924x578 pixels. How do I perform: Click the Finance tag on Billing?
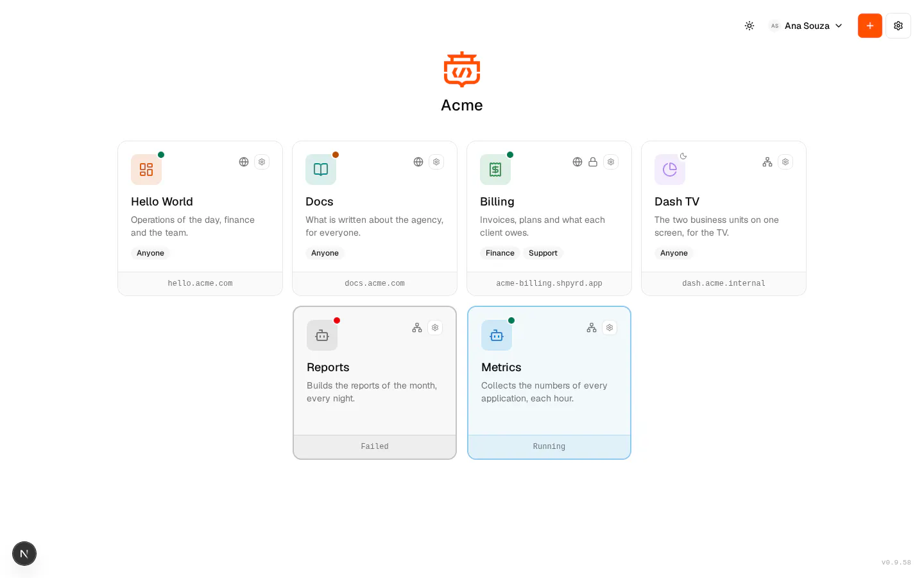tap(500, 253)
